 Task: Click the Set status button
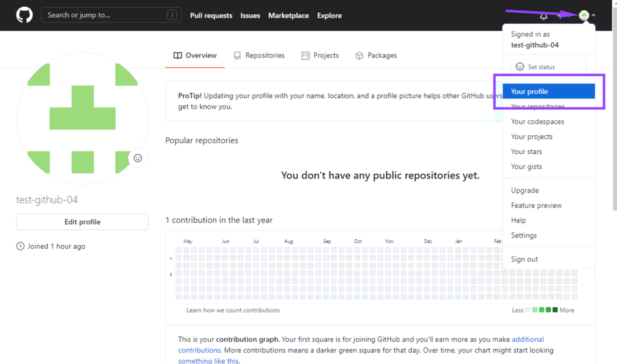coord(549,67)
